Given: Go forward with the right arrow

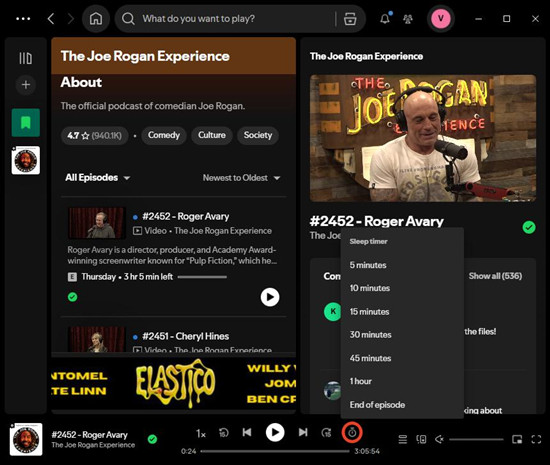Looking at the screenshot, I should [71, 19].
